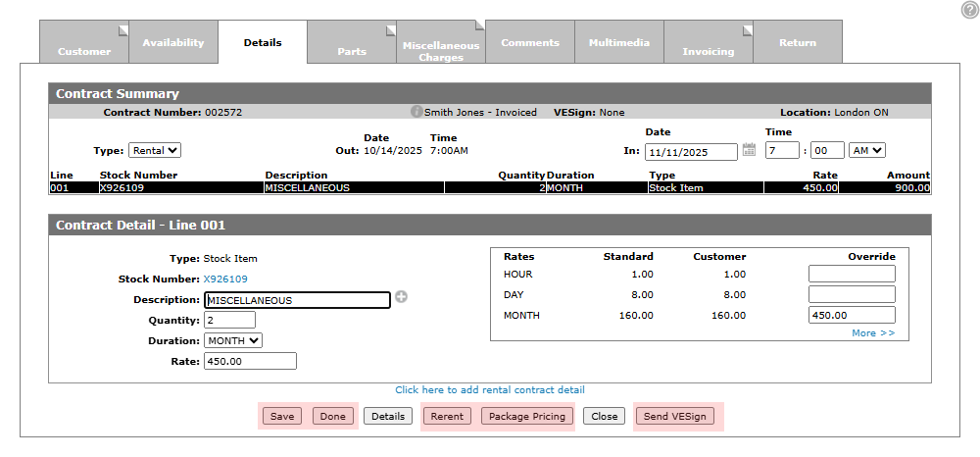
Task: Open the Duration MONTH dropdown
Action: pyautogui.click(x=233, y=340)
